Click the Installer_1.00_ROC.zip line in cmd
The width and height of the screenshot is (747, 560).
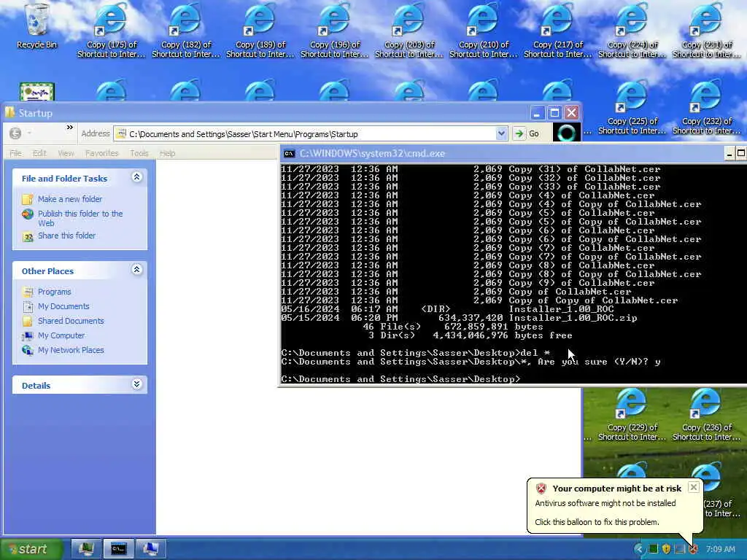(x=460, y=318)
